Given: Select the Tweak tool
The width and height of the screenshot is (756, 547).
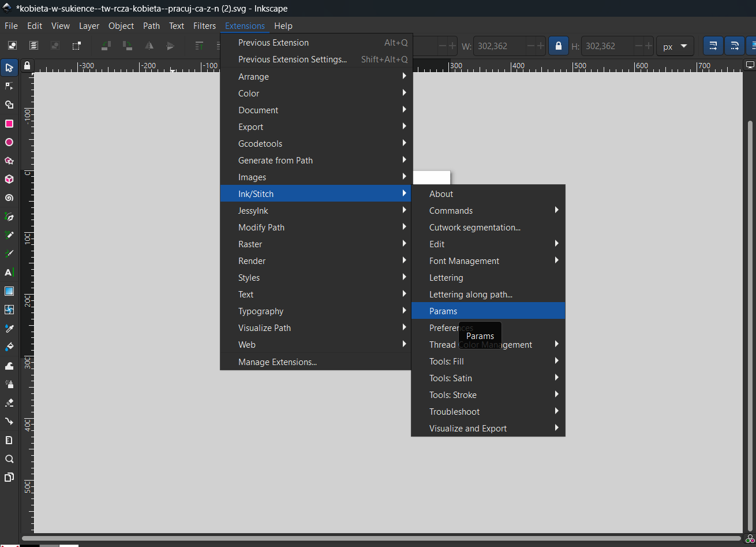Looking at the screenshot, I should coord(9,365).
